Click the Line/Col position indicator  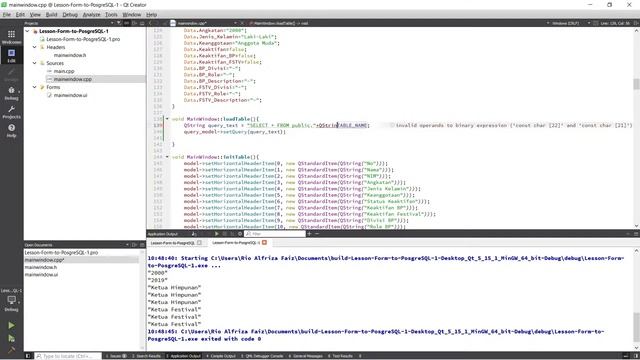(615, 23)
